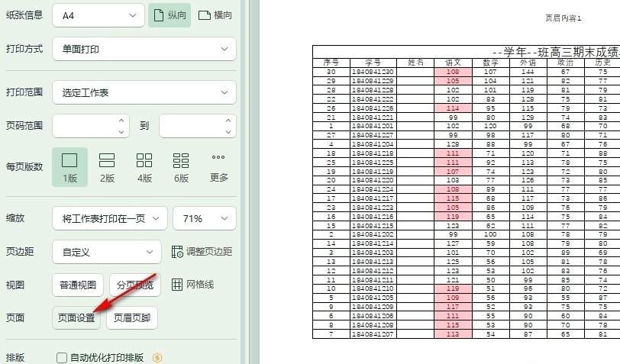The height and width of the screenshot is (364, 620).
Task: Choose 2版 pages per sheet layout
Action: [x=107, y=167]
